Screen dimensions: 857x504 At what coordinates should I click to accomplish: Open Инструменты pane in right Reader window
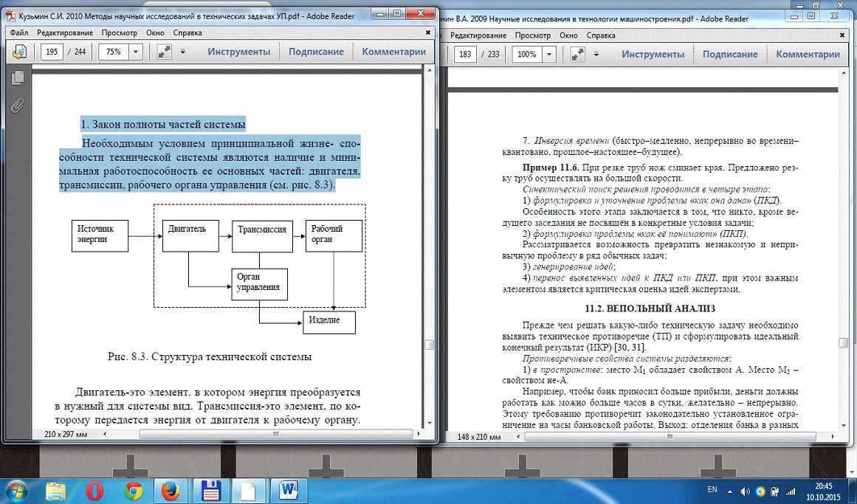653,54
